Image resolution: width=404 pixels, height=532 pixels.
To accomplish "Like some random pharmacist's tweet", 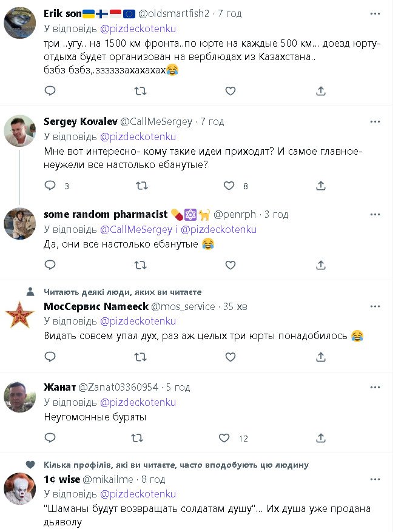I will tap(230, 264).
